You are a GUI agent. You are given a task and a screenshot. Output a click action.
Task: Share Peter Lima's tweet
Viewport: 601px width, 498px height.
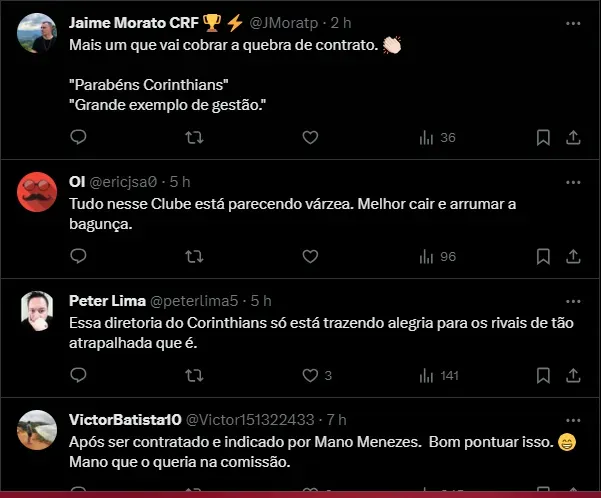[573, 375]
